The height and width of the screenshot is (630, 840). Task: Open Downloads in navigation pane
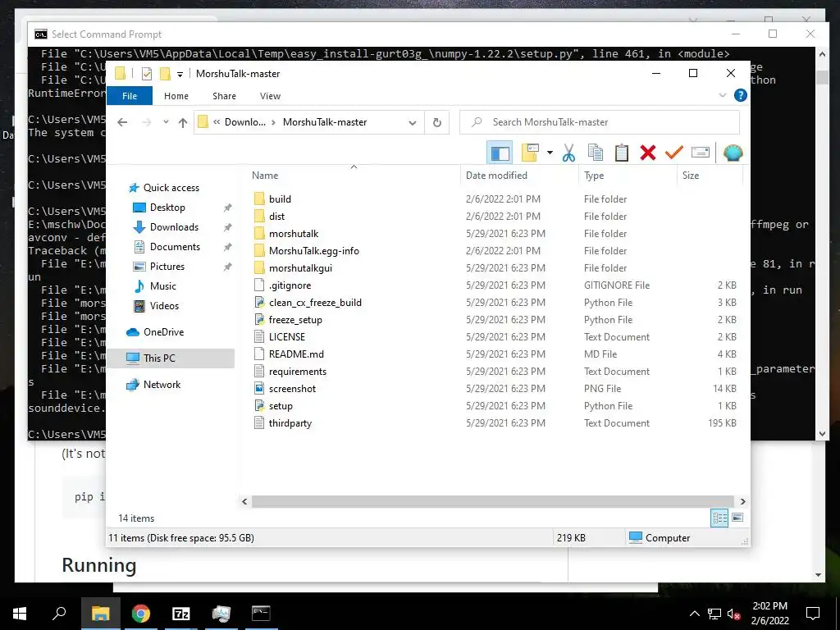tap(174, 227)
